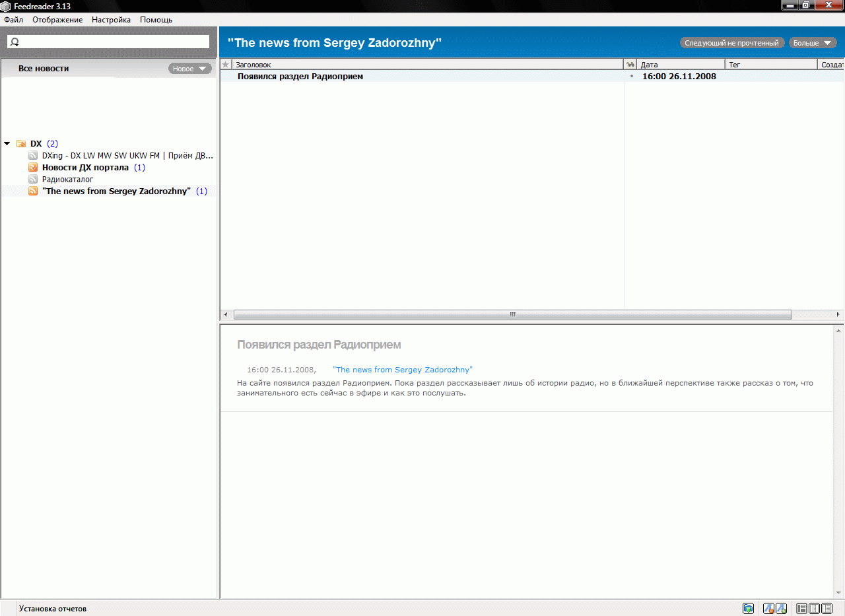Viewport: 845px width, 616px height.
Task: Click the Sergey Zadorozhny feed's orange RSS icon
Action: 33,191
